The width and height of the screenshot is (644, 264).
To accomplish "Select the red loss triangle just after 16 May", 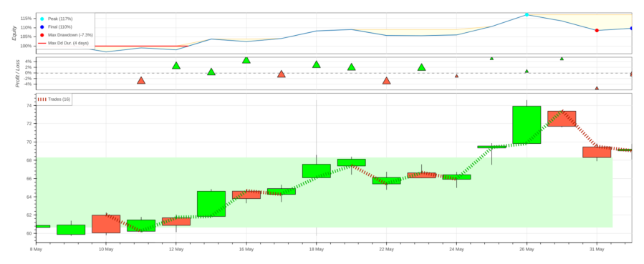I will (282, 74).
